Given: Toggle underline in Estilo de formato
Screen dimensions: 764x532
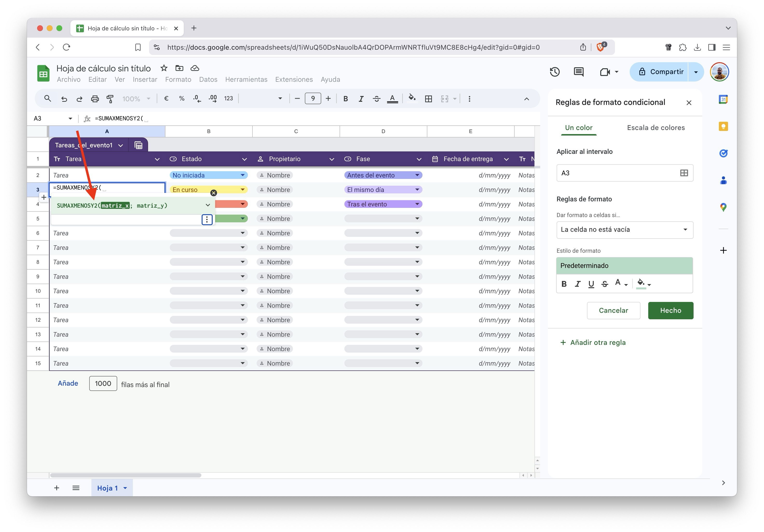Looking at the screenshot, I should (591, 284).
